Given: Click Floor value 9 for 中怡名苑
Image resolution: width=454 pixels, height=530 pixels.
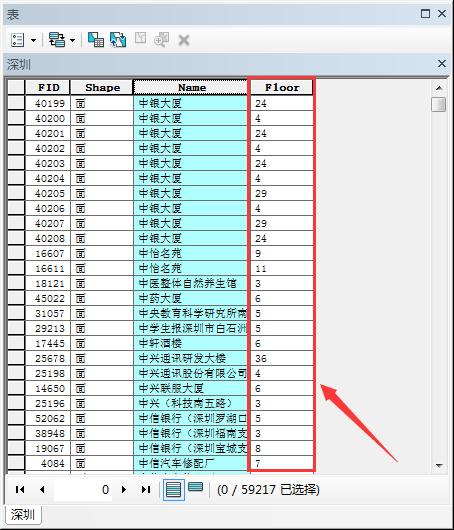Looking at the screenshot, I should pyautogui.click(x=282, y=253).
